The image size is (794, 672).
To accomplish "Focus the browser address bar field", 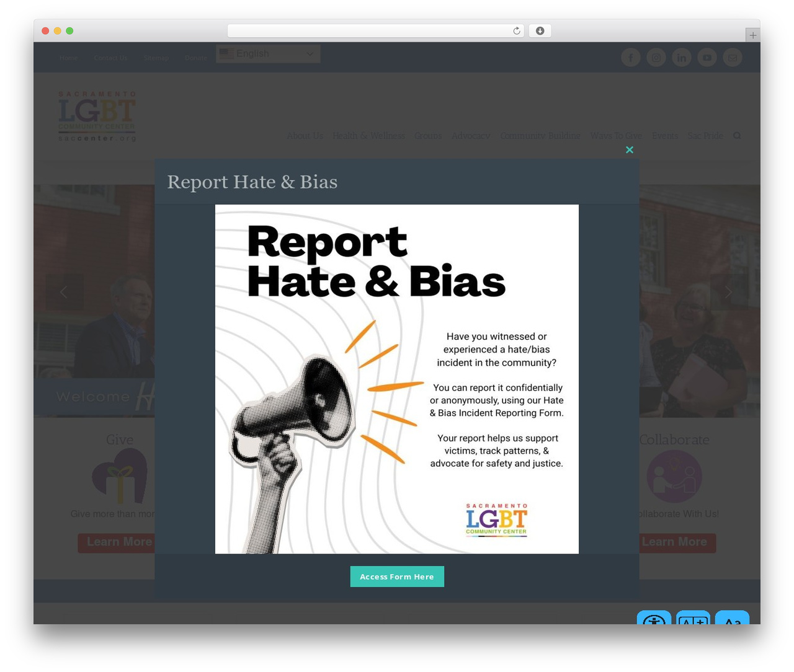I will [375, 31].
